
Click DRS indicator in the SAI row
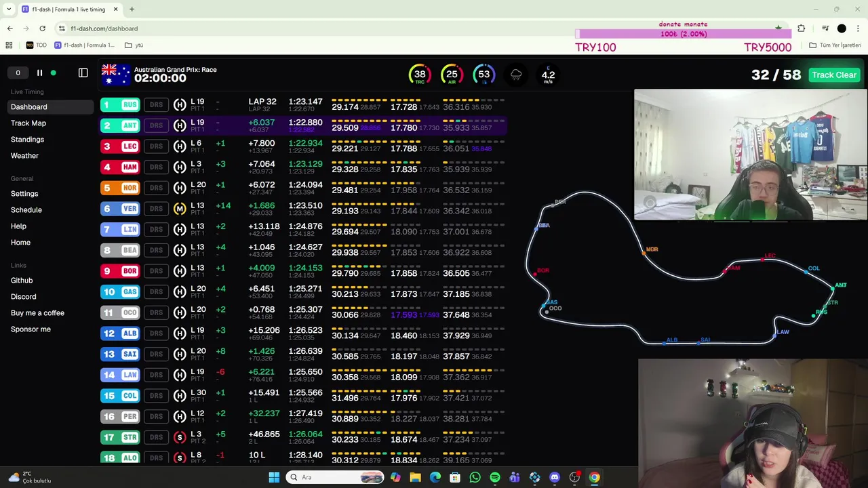(x=157, y=354)
